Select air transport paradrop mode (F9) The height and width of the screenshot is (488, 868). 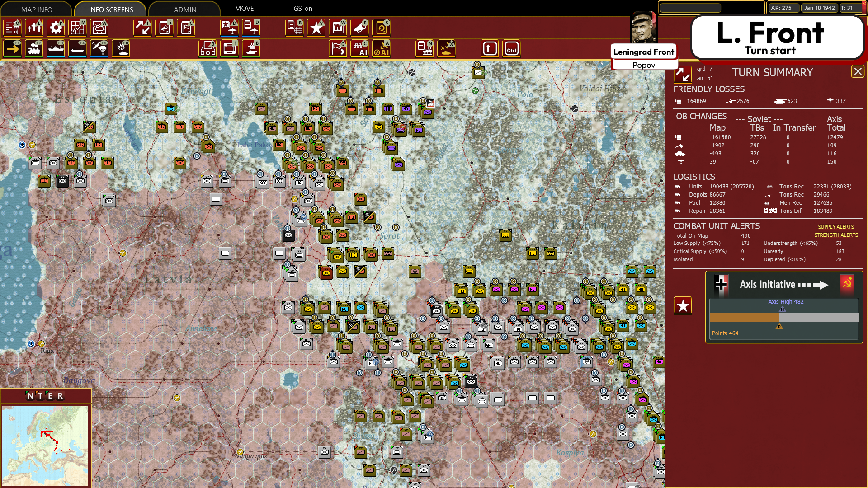[99, 49]
